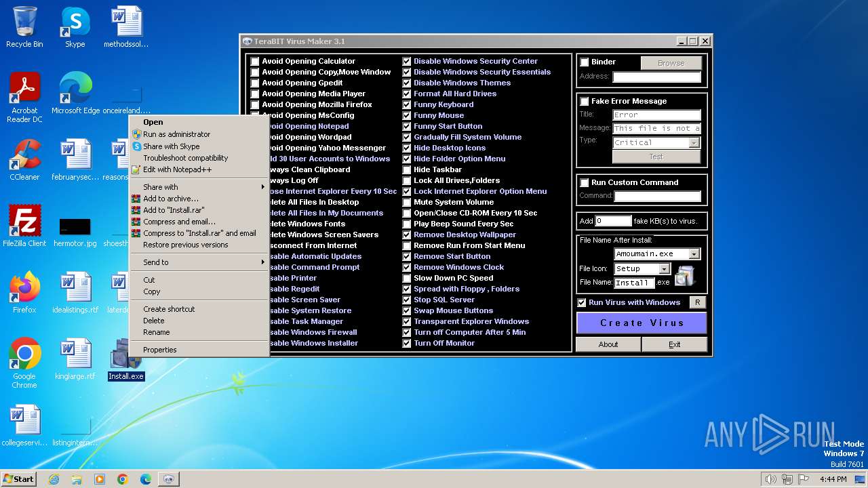Image resolution: width=868 pixels, height=488 pixels.
Task: Click the volume speaker tray icon
Action: tap(770, 479)
